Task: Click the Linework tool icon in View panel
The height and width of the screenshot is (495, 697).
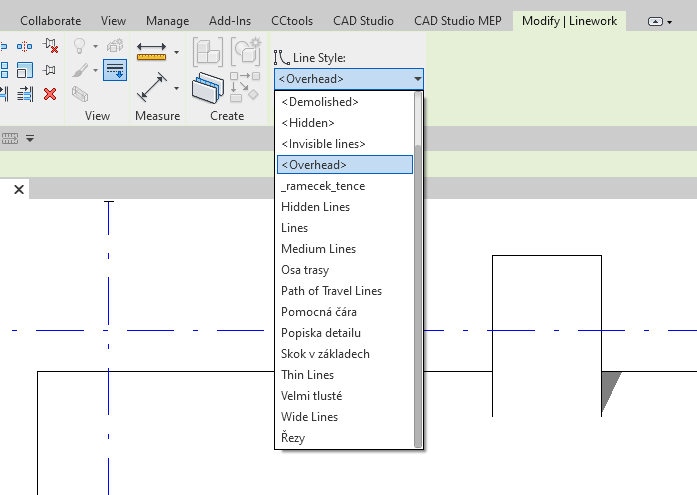Action: [x=115, y=70]
